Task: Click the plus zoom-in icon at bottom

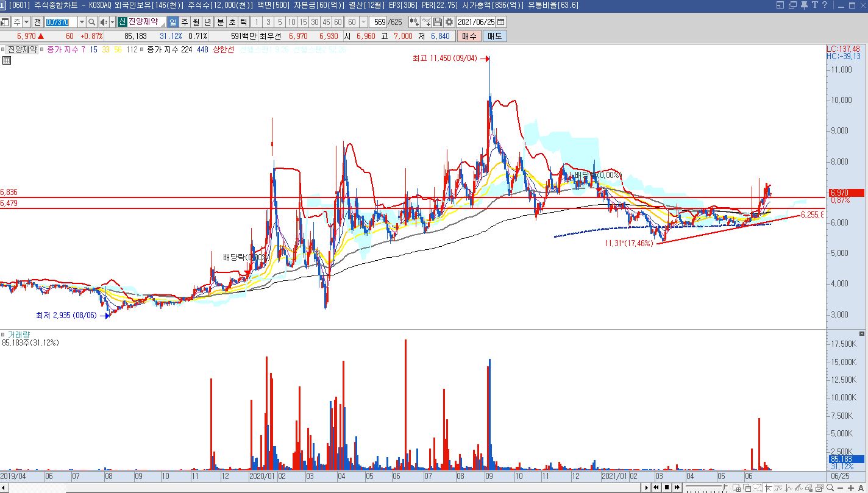Action: [851, 488]
